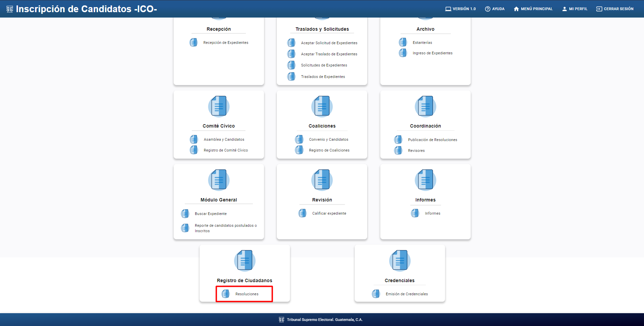
Task: Open Aceptar Solicitud de Expedientes
Action: 329,43
